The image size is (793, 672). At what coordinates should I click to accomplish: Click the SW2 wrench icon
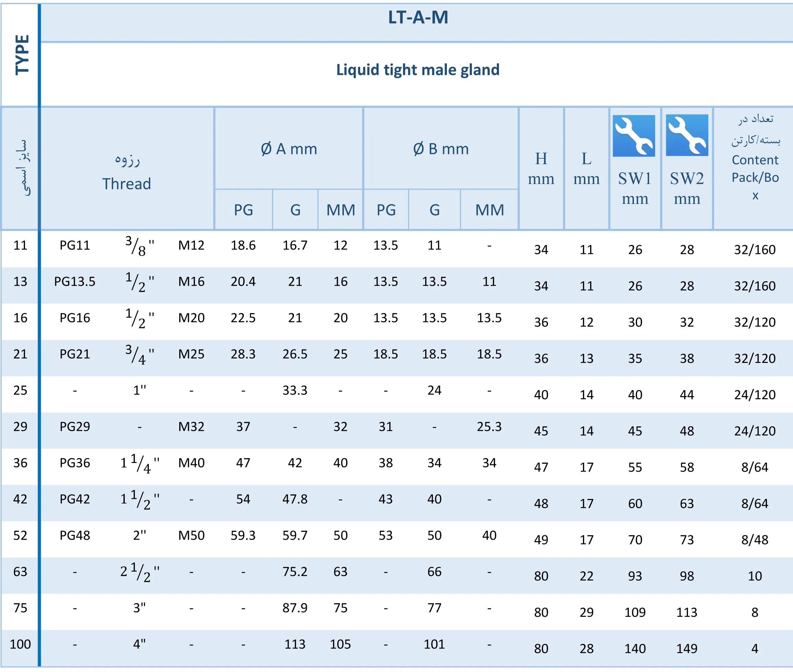pyautogui.click(x=686, y=135)
